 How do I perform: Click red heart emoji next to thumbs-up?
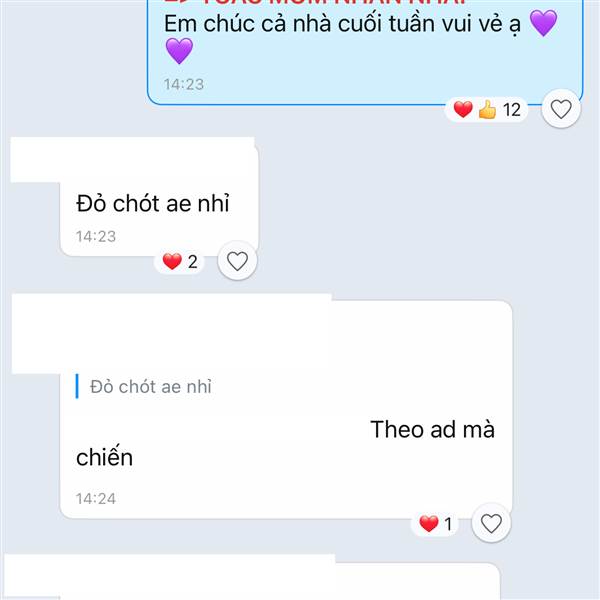(463, 109)
